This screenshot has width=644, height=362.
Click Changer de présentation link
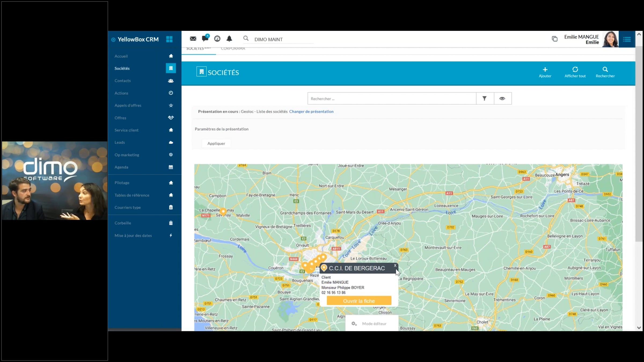coord(311,112)
